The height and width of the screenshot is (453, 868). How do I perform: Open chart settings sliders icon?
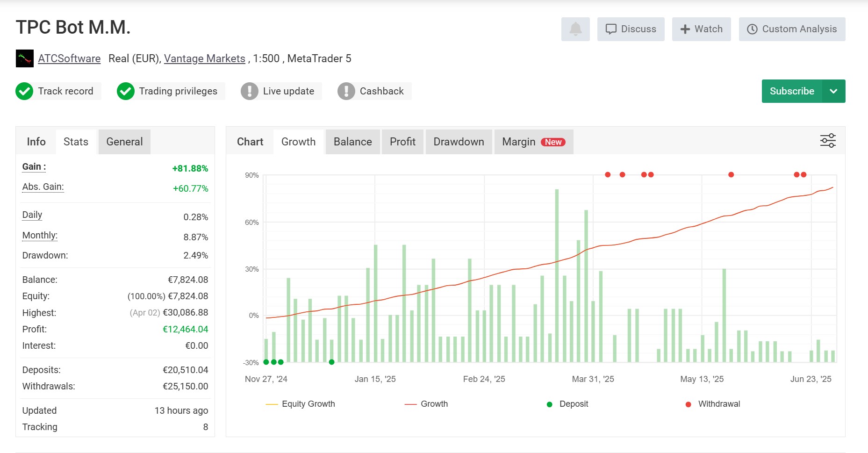coord(828,141)
